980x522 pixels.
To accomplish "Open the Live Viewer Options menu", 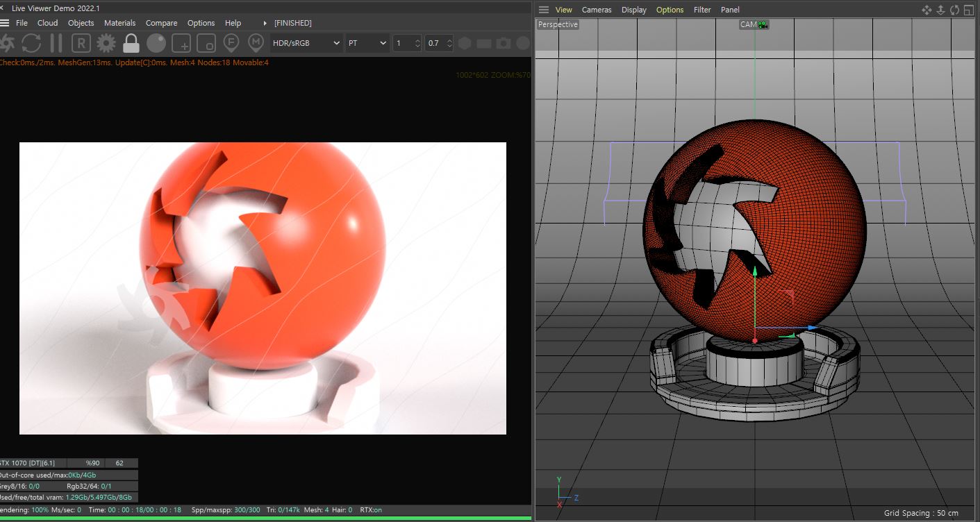I will 201,23.
